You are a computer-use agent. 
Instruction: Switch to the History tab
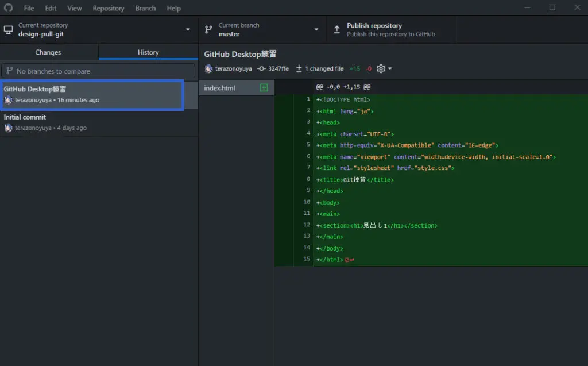(x=148, y=52)
